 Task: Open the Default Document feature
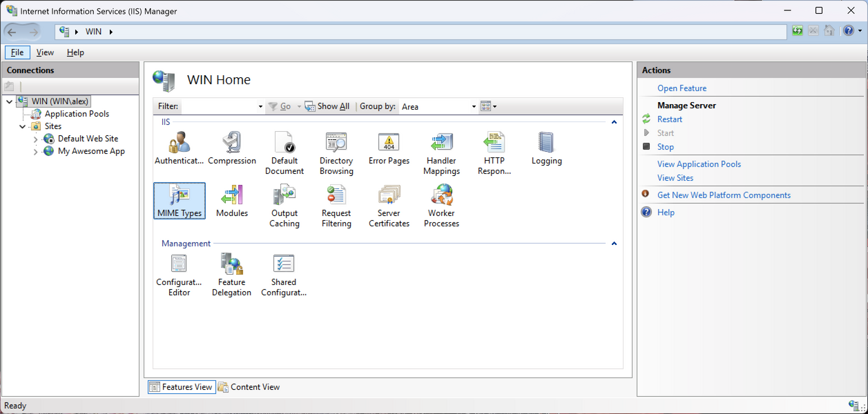click(284, 153)
